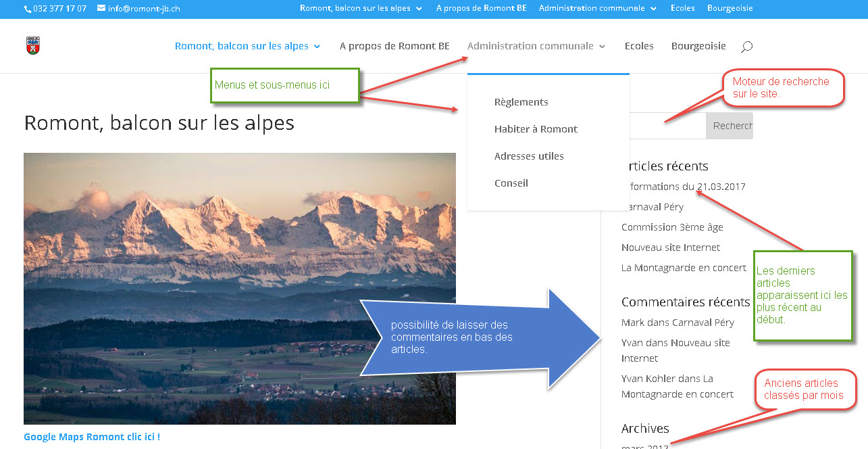Open Bourgeoisie link in top blue bar
The width and height of the screenshot is (868, 449).
click(730, 8)
